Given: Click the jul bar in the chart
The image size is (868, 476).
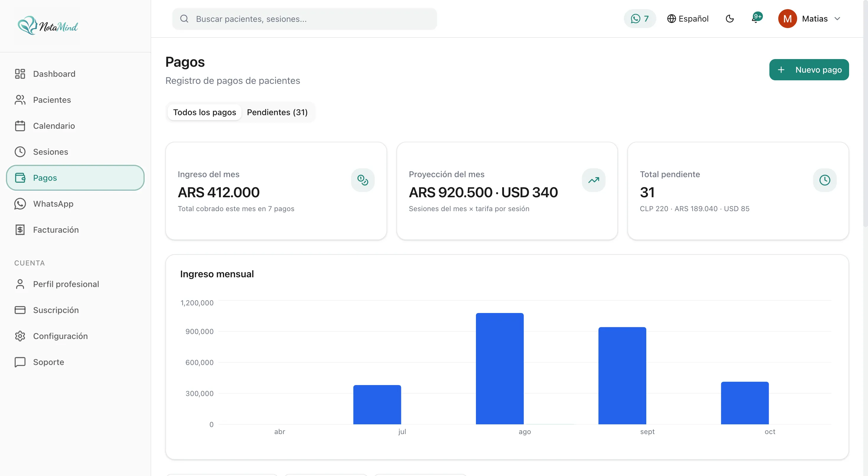Looking at the screenshot, I should pos(377,405).
